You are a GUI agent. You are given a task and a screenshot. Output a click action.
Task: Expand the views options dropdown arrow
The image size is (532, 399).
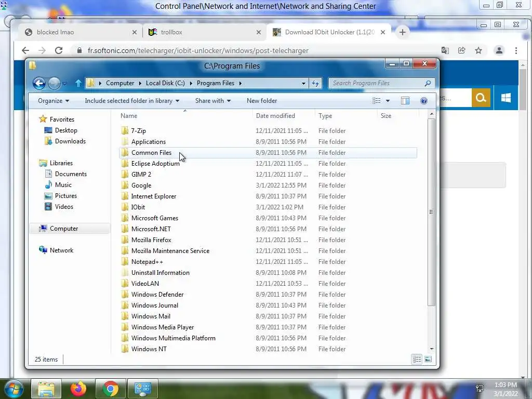pyautogui.click(x=388, y=101)
